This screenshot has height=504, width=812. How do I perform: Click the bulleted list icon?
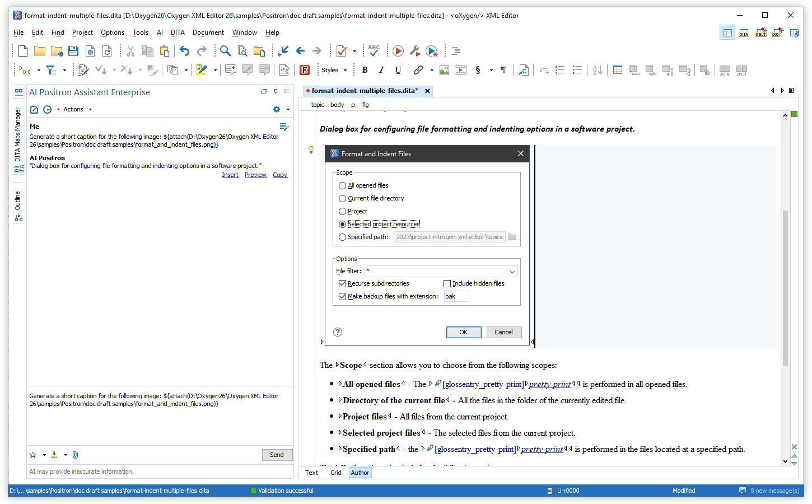pos(577,70)
